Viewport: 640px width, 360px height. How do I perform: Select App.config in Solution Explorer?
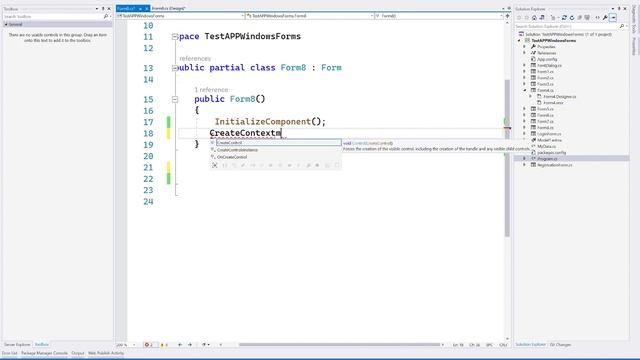pyautogui.click(x=547, y=59)
